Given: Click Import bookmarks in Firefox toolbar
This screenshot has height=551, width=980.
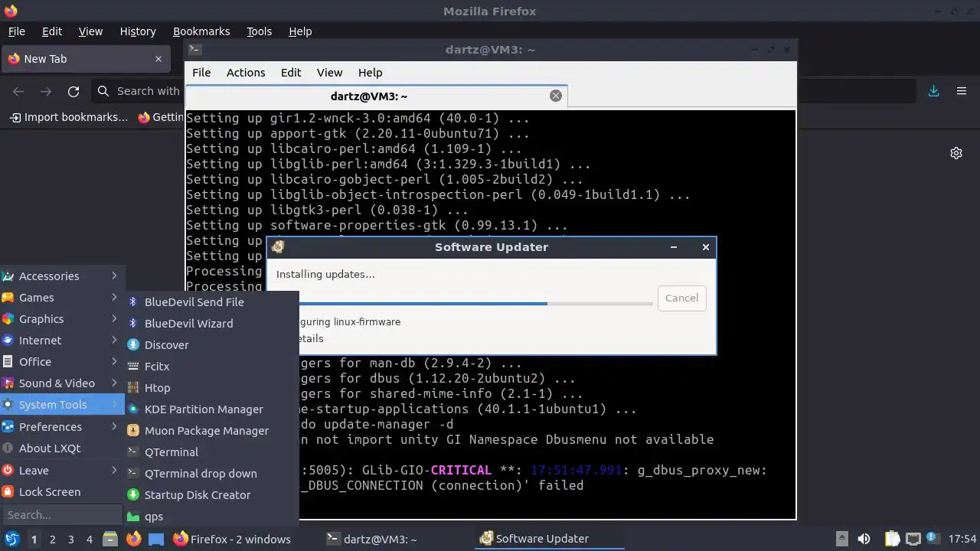Looking at the screenshot, I should tap(69, 117).
